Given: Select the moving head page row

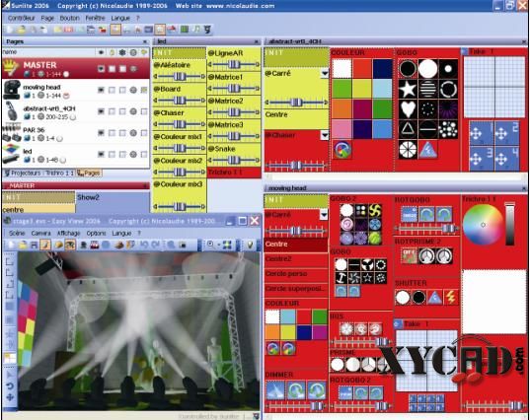Looking at the screenshot, I should pyautogui.click(x=76, y=91).
